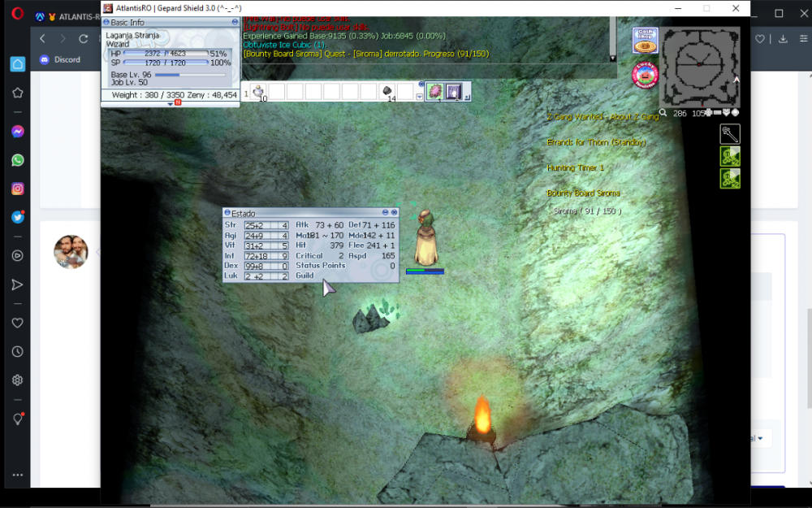
Task: Click the magnifier icon under the minimap
Action: pyautogui.click(x=663, y=114)
